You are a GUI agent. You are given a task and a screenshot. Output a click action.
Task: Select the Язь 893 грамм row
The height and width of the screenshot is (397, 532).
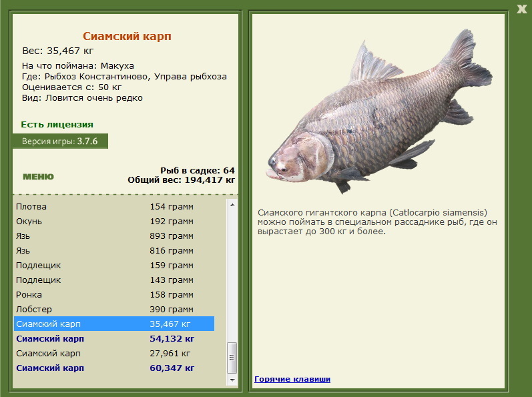(114, 236)
